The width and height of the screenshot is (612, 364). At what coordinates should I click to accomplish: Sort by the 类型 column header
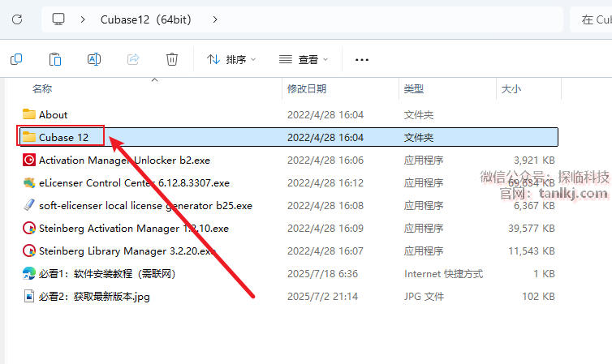pos(414,89)
